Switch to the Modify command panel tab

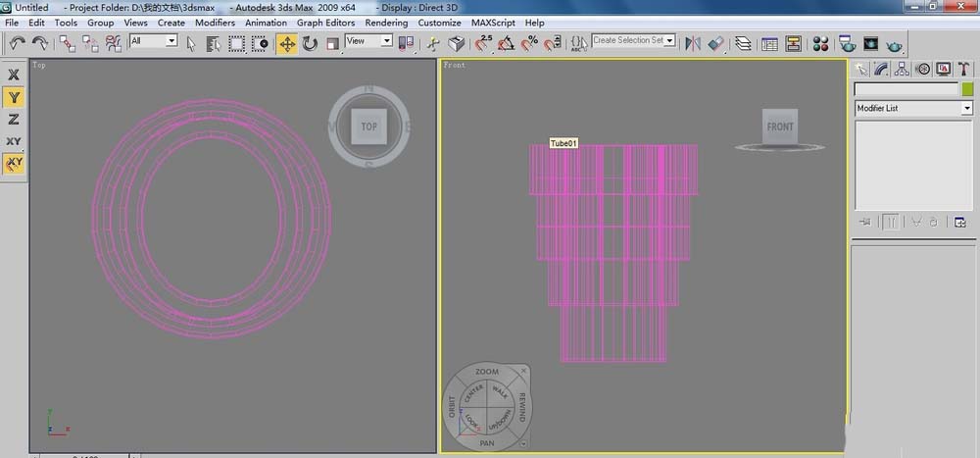881,69
